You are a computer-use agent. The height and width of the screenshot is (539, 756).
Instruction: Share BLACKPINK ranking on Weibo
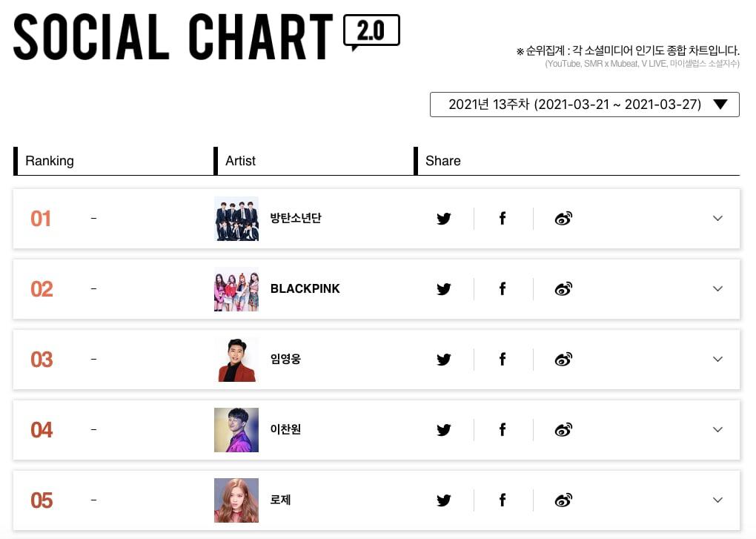point(563,289)
